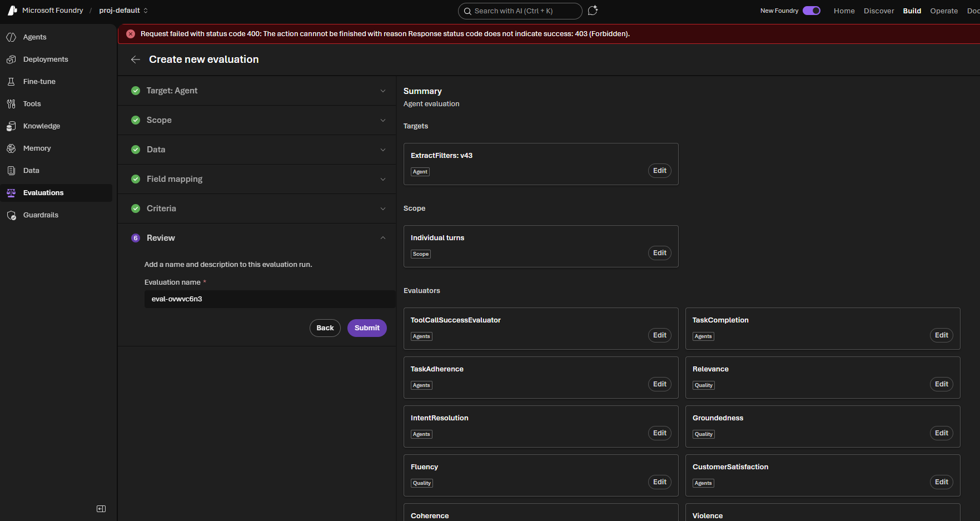The width and height of the screenshot is (980, 521).
Task: Edit the ToolCallSuccessEvaluator evaluator
Action: pyautogui.click(x=660, y=335)
